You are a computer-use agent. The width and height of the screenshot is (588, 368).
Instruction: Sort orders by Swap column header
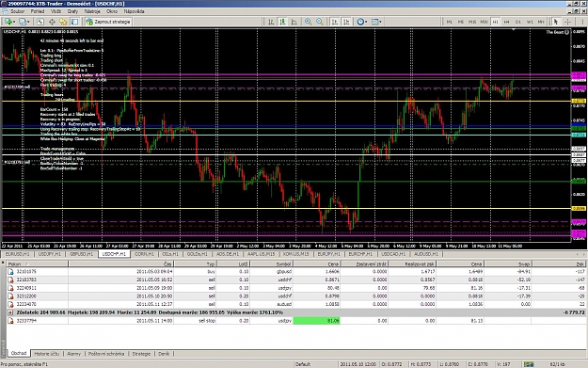click(x=507, y=264)
